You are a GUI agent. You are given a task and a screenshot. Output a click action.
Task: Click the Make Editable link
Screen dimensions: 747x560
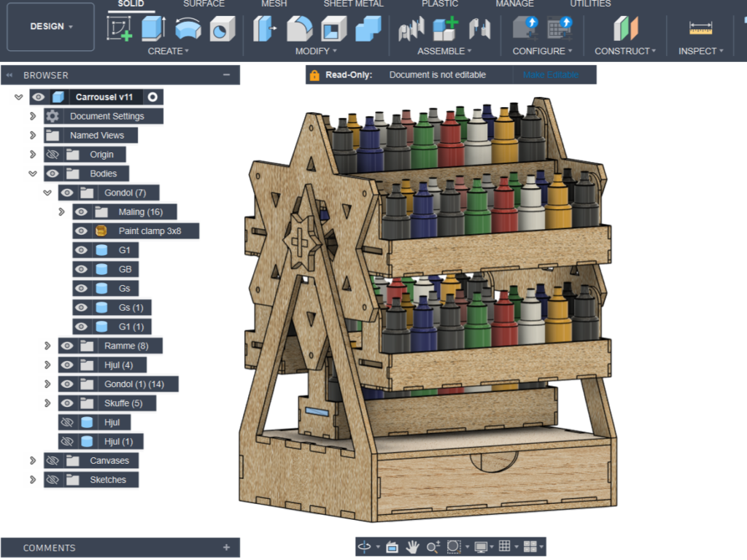click(550, 74)
